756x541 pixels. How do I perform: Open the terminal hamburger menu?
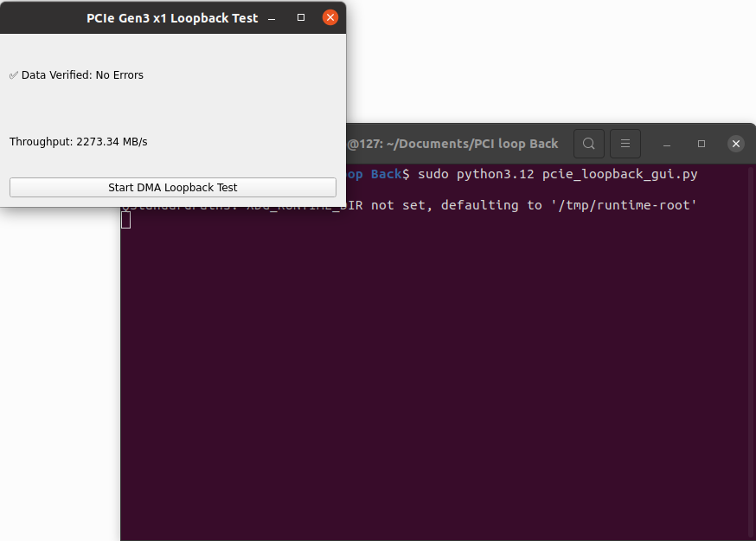click(625, 144)
